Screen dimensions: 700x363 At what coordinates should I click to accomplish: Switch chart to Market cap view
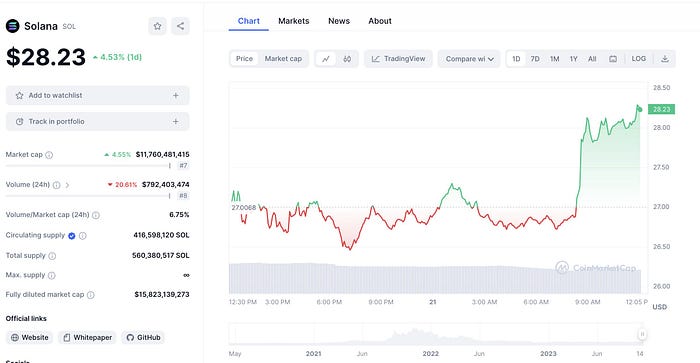[283, 59]
